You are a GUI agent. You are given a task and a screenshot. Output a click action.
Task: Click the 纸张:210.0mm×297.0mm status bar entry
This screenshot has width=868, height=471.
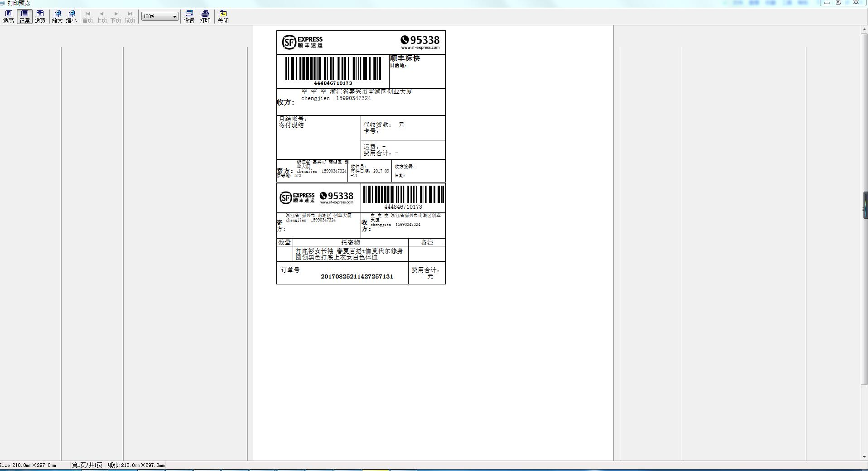136,465
